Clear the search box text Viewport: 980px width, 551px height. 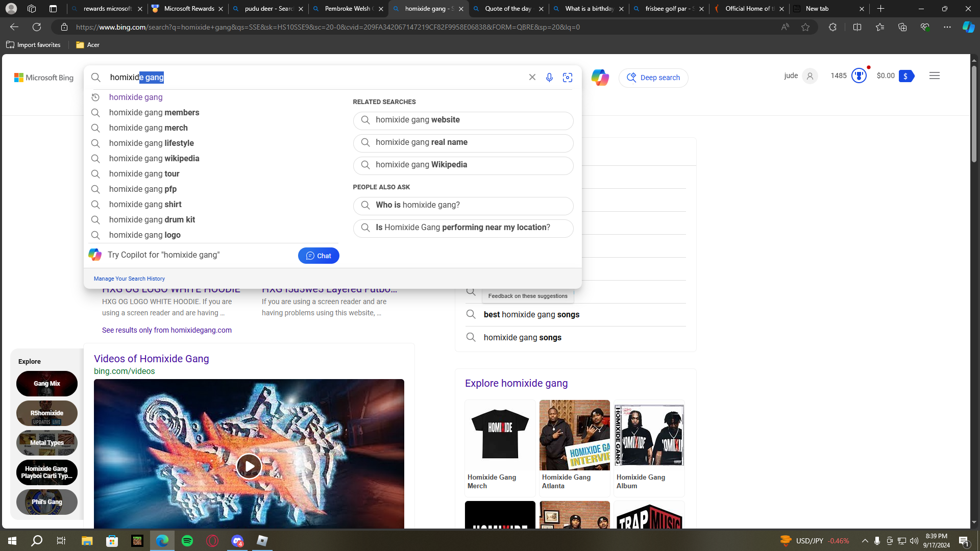[532, 77]
